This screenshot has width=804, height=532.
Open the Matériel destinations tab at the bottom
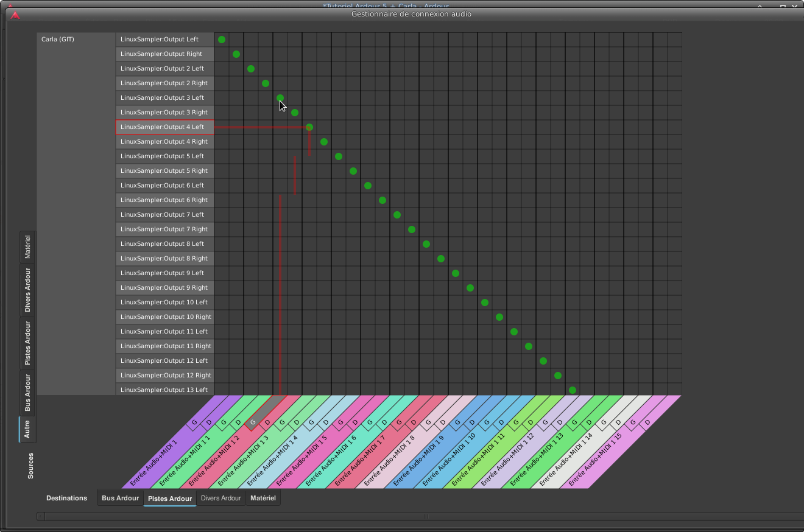[x=263, y=498]
